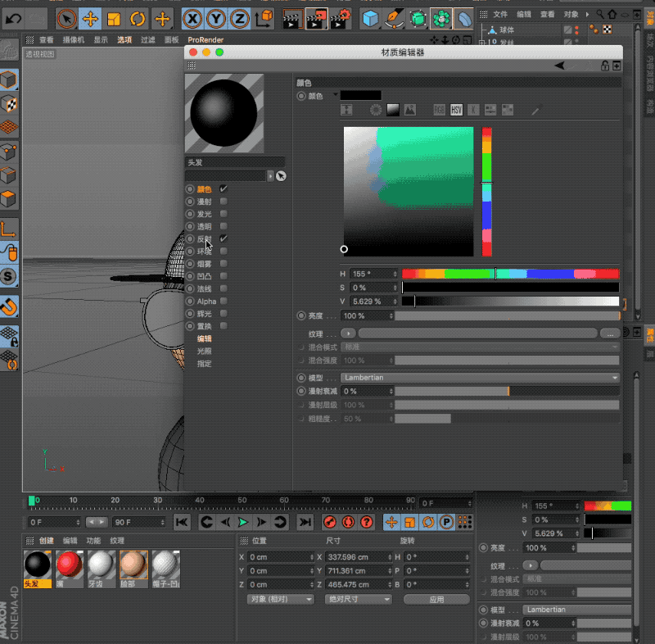Viewport: 655px width, 644px height.
Task: Select the 头发 material thumbnail
Action: pos(38,569)
